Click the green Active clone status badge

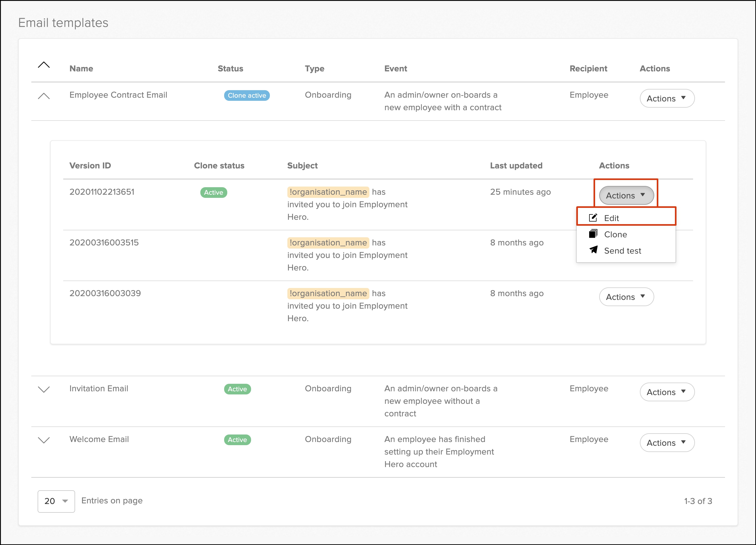tap(213, 192)
